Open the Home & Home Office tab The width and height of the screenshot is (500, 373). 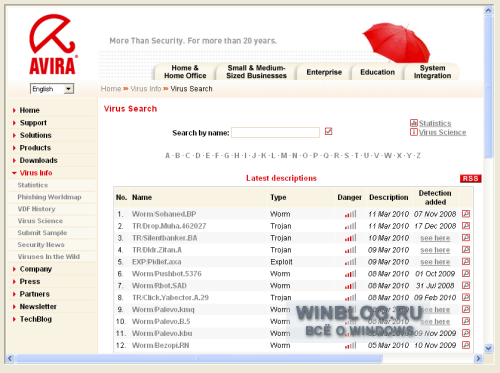coord(185,72)
